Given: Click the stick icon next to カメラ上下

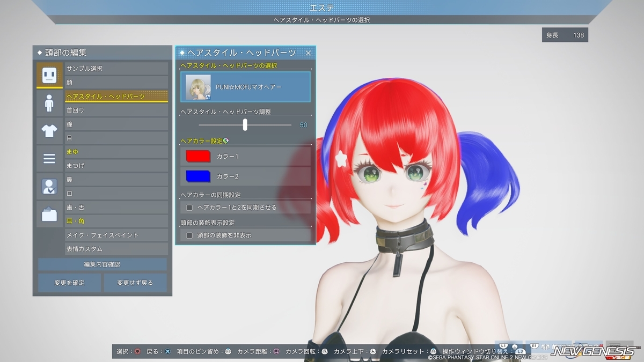Looking at the screenshot, I should pos(373,352).
